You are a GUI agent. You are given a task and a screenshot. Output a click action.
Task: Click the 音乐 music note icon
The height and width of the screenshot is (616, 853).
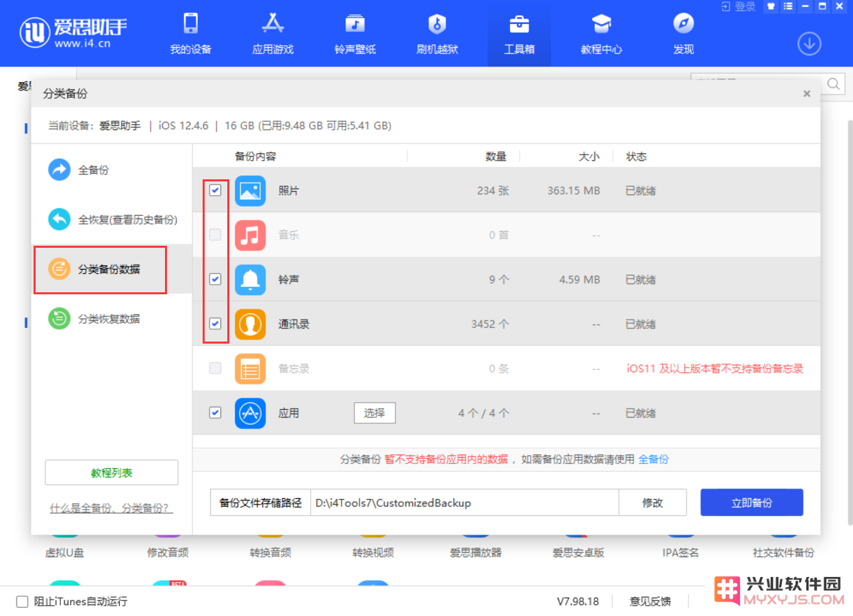click(251, 235)
